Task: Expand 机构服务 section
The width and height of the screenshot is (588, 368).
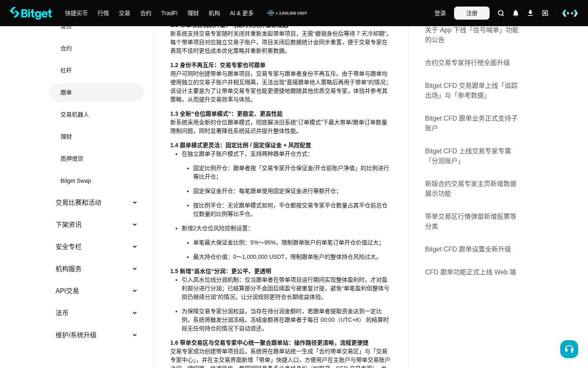Action: (96, 269)
